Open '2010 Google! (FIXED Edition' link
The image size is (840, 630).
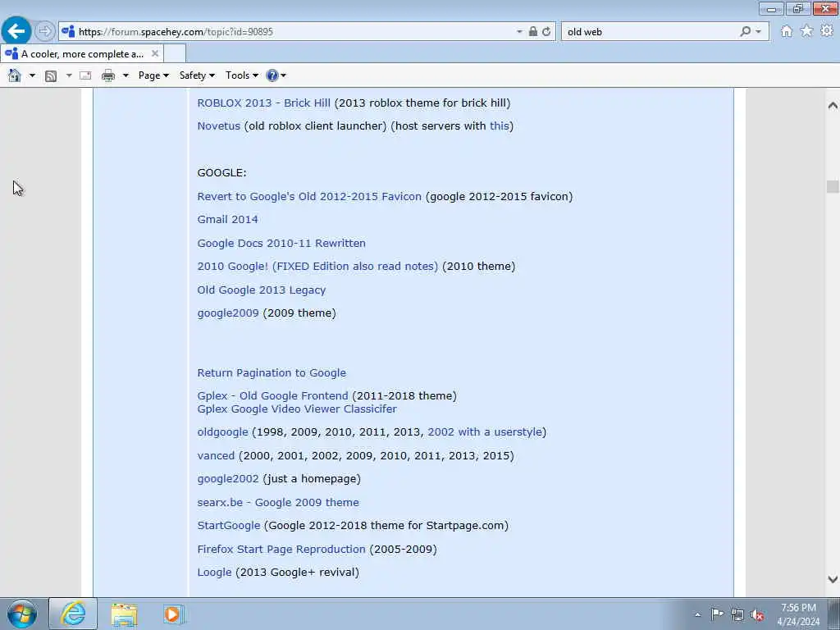click(x=317, y=267)
